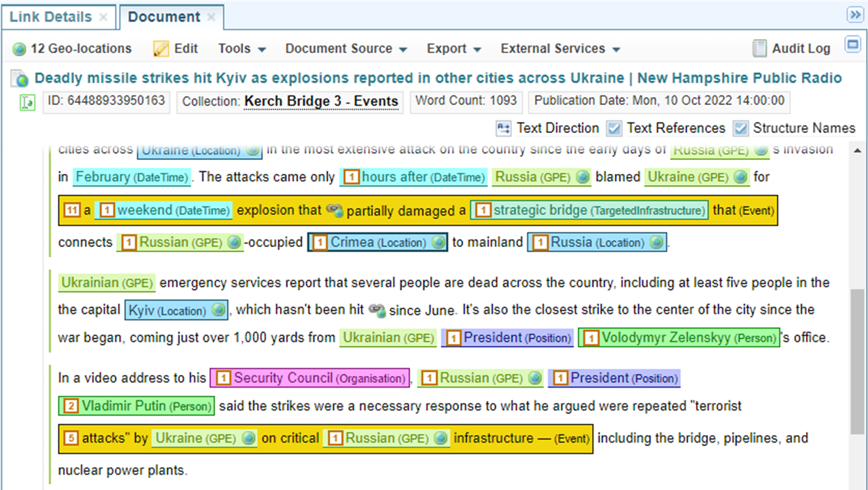Click globe icon on Russian infrastructure entity
Viewport: 868px width, 490px height.
tap(440, 438)
